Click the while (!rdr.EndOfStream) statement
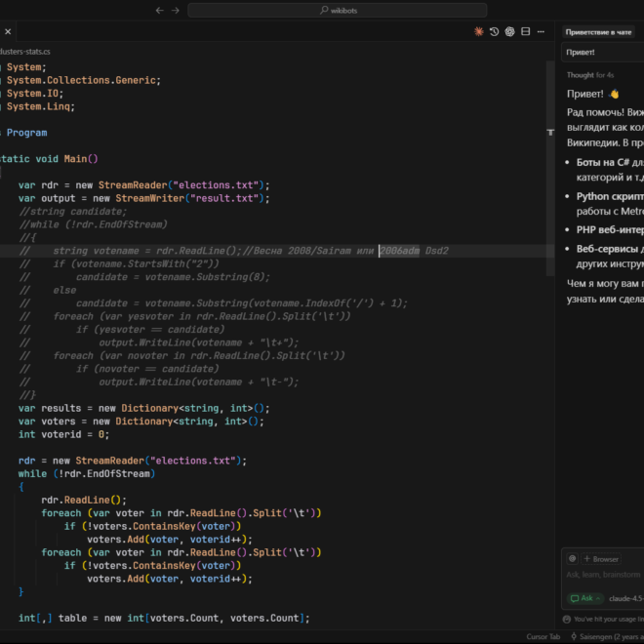 pos(87,474)
